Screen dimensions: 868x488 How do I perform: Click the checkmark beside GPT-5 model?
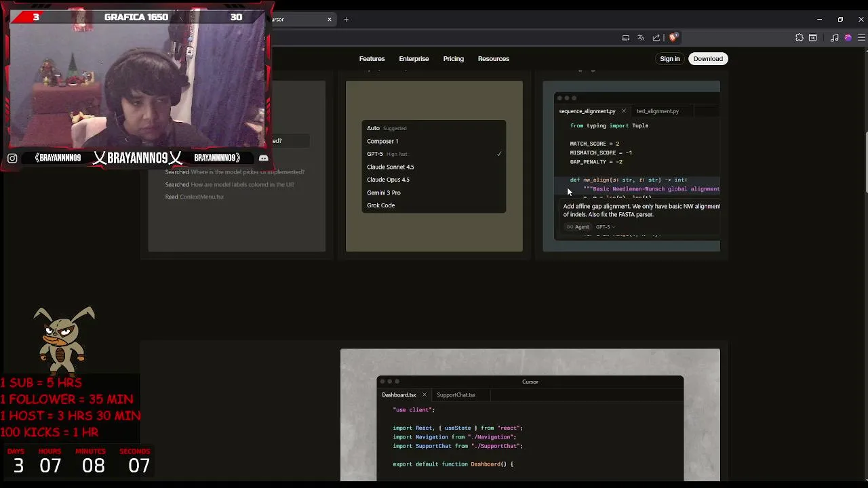tap(499, 154)
